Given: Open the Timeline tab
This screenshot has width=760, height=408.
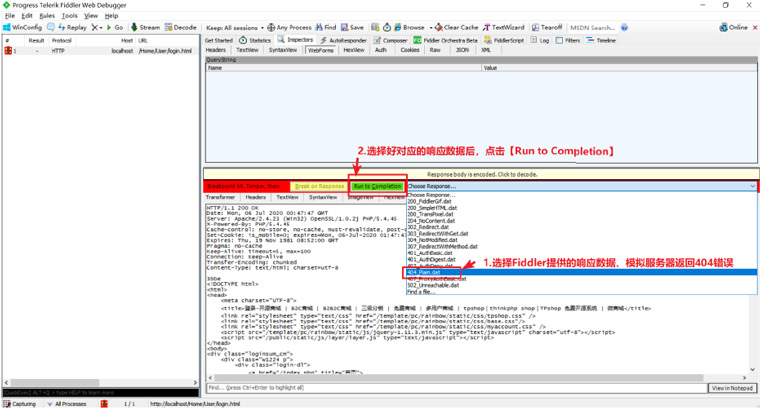Looking at the screenshot, I should coord(601,40).
